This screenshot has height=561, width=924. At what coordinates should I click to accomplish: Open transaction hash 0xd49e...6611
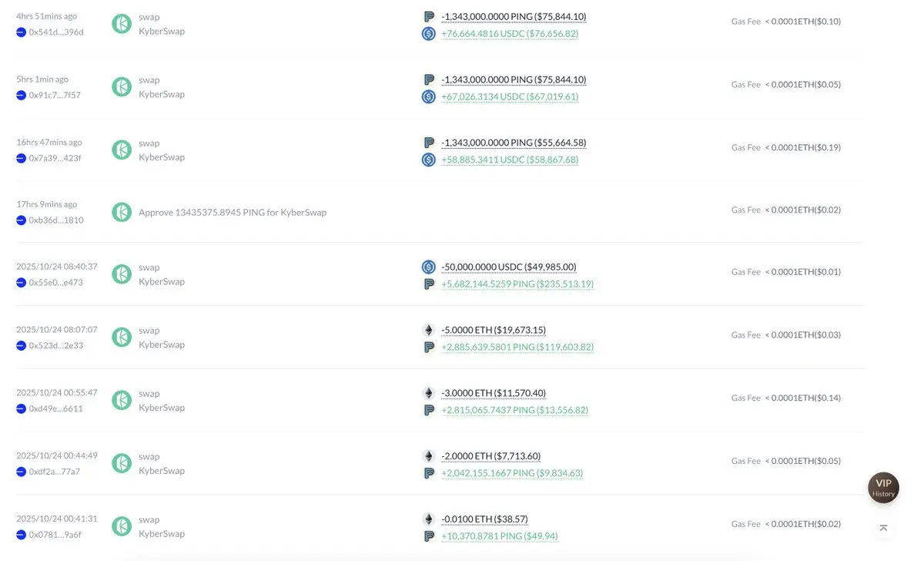point(55,408)
